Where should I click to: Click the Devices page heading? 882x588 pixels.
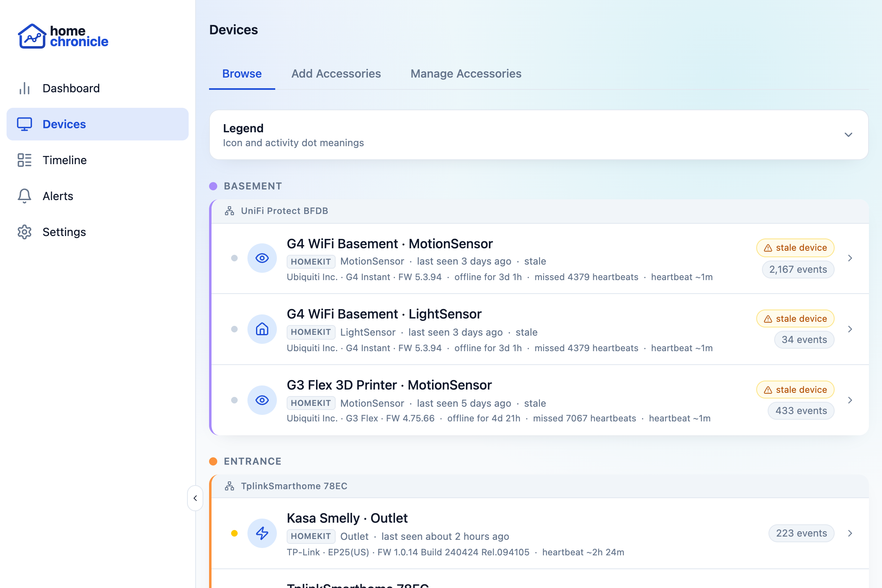234,30
